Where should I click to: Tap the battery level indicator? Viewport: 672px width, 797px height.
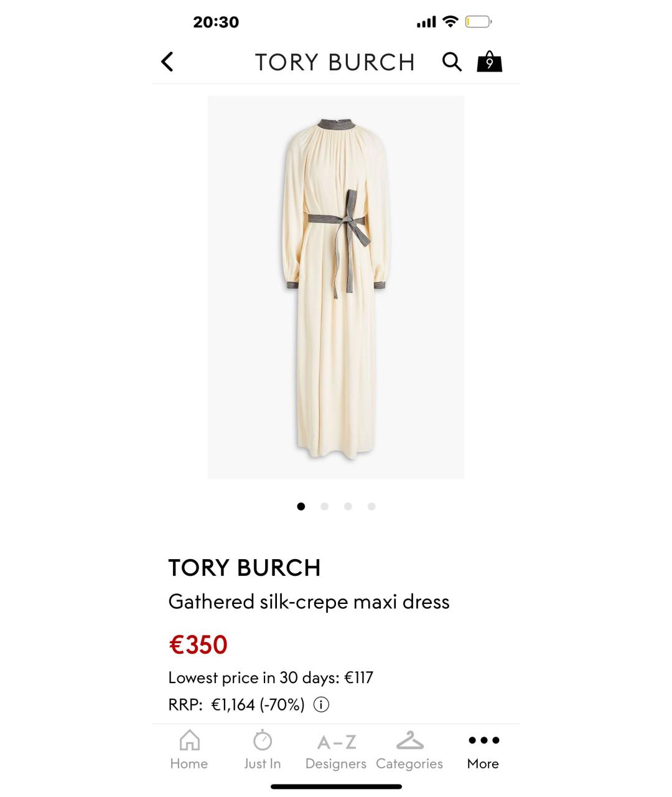(477, 21)
